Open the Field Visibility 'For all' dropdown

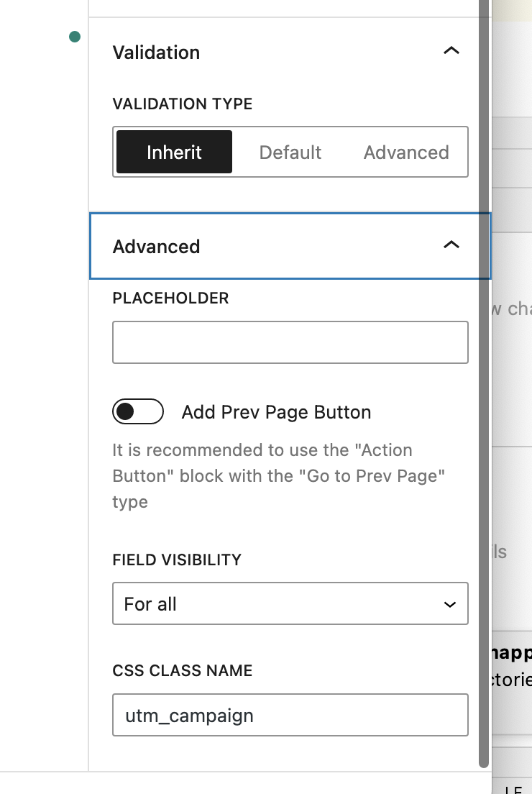pos(290,604)
